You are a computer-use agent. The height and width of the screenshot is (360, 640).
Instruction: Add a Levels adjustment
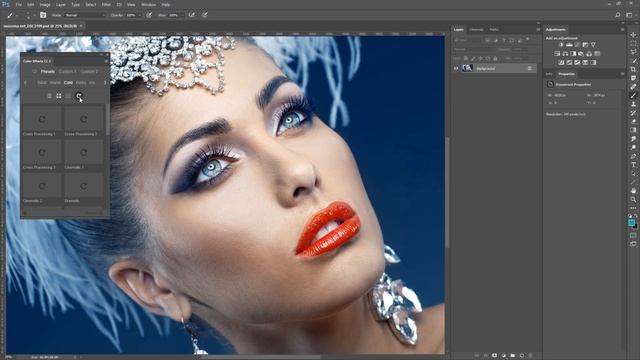point(569,45)
